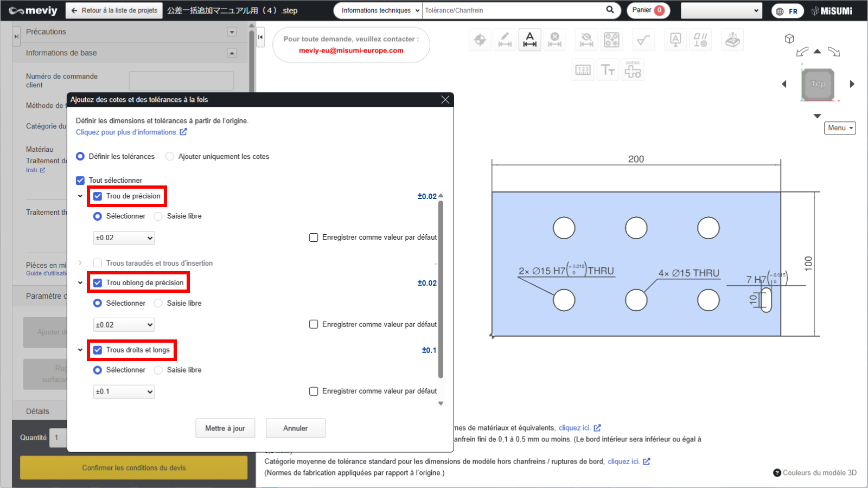Choose Saisie libre under Trou oblong de précision
The width and height of the screenshot is (868, 488).
tap(158, 304)
